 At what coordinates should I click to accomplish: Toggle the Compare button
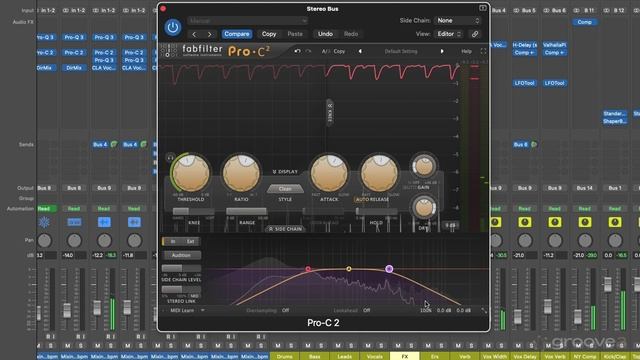click(x=237, y=34)
